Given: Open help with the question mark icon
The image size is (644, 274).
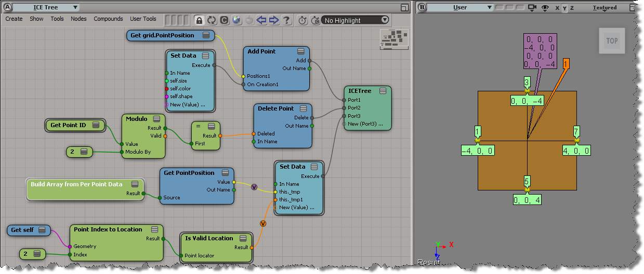Looking at the screenshot, I should pos(286,20).
